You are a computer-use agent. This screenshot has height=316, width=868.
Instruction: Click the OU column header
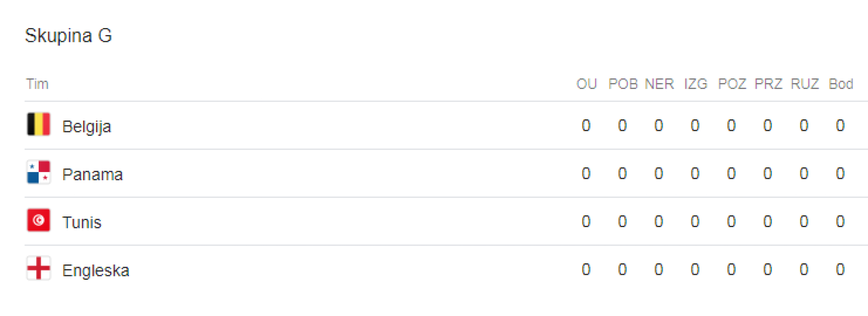586,84
